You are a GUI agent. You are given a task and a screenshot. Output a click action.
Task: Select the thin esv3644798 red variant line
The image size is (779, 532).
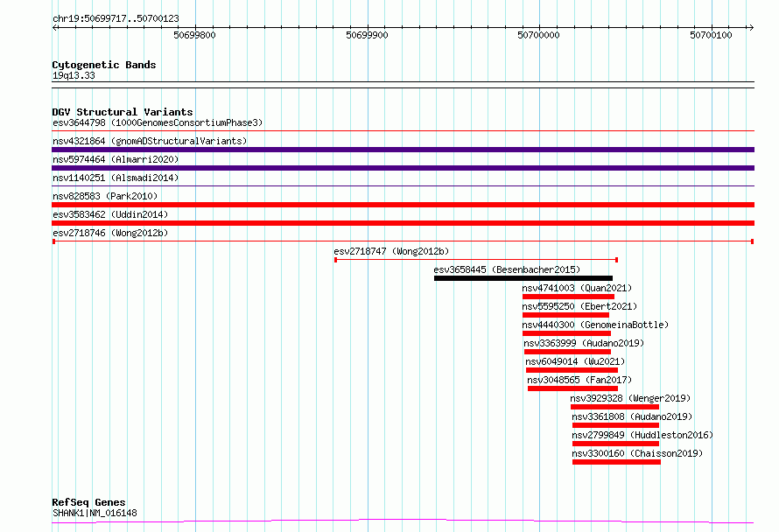tap(403, 131)
